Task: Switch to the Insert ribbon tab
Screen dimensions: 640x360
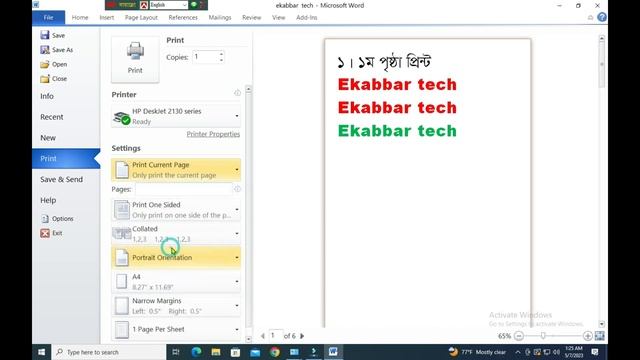Action: click(107, 18)
